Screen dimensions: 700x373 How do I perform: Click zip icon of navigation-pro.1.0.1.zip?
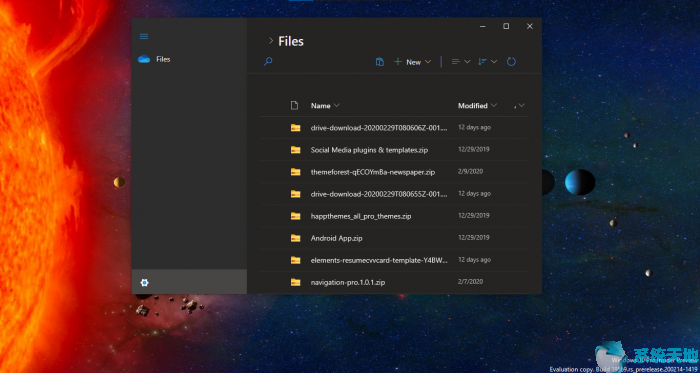[x=296, y=282]
